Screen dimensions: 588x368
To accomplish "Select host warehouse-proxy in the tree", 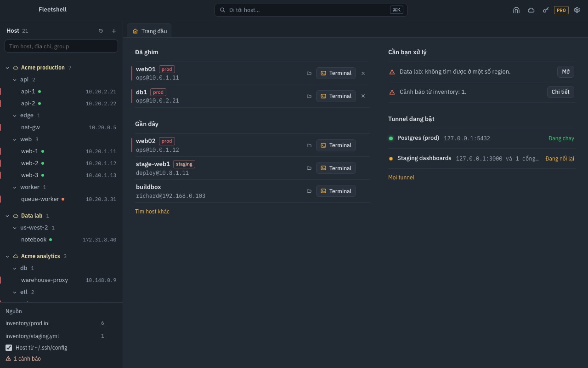I will pos(62,280).
